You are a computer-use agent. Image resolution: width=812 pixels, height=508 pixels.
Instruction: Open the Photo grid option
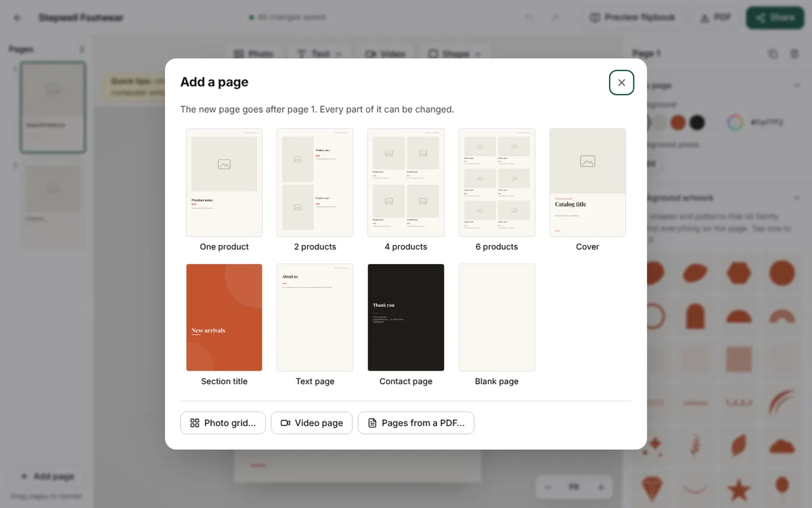(223, 423)
